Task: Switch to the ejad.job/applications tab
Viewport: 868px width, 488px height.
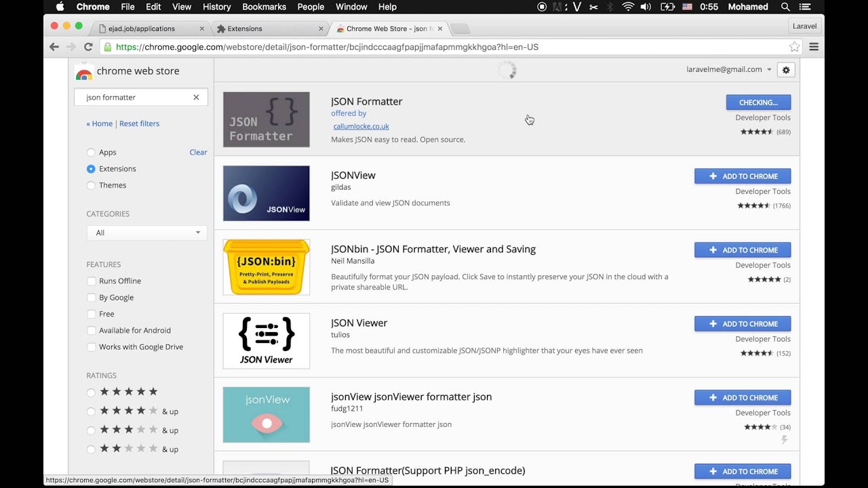Action: 149,28
